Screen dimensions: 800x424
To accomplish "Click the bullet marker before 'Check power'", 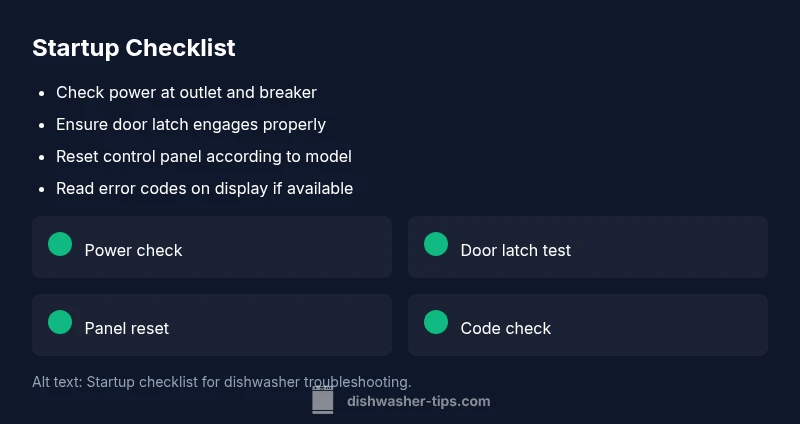I will [41, 93].
